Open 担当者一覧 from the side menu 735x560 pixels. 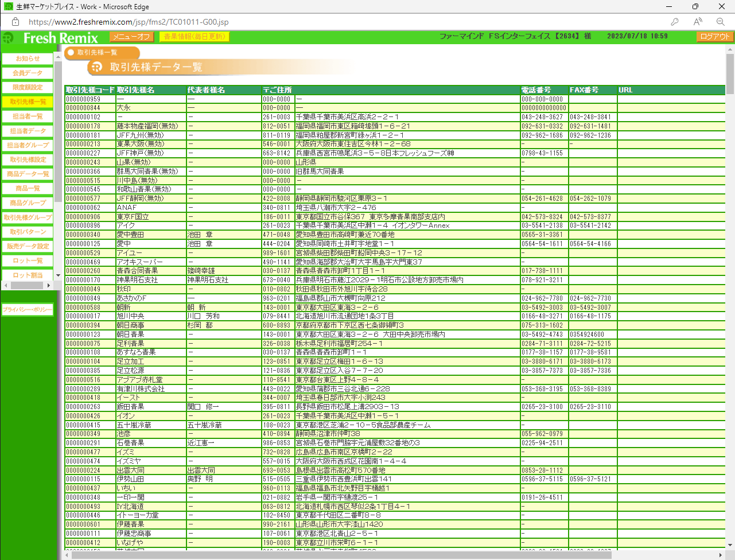[x=28, y=116]
